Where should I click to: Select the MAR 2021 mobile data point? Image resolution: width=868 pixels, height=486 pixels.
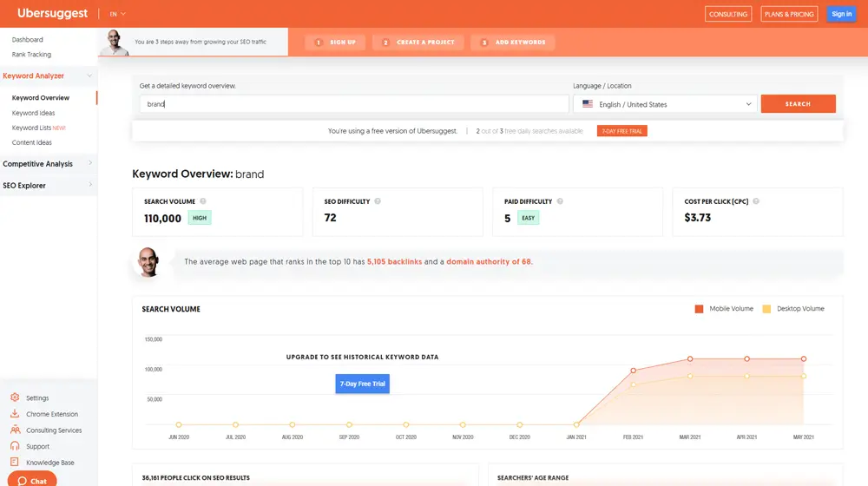pos(690,358)
